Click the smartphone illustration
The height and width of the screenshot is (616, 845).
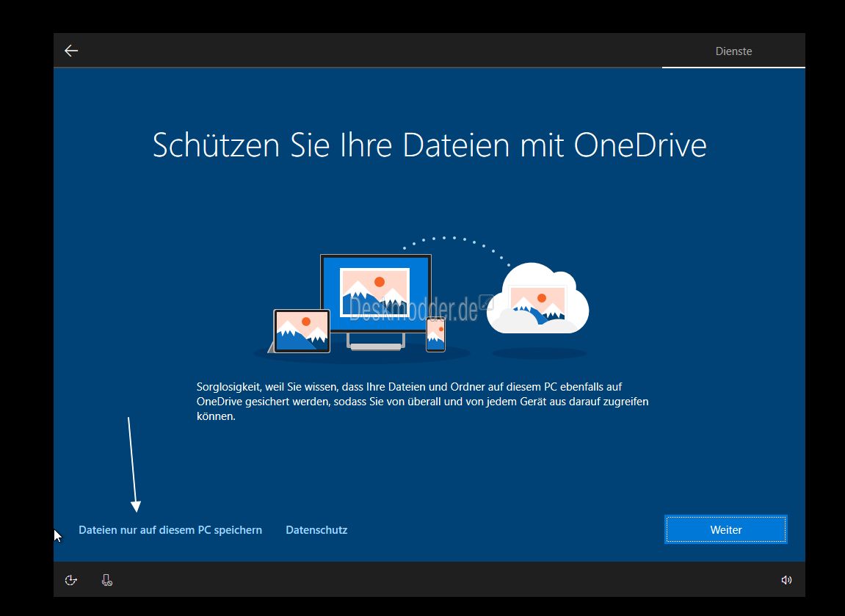436,334
